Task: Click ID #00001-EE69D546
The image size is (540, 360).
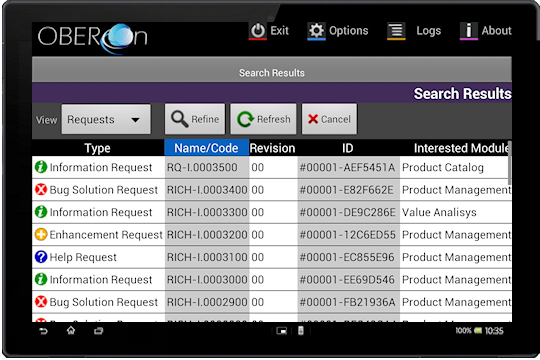Action: [347, 279]
